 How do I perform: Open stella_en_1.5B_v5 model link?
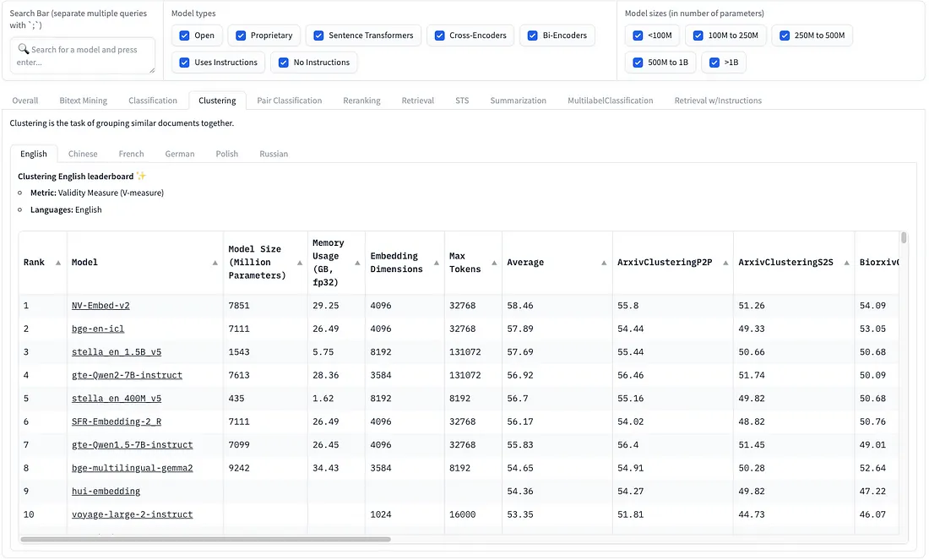click(x=117, y=352)
